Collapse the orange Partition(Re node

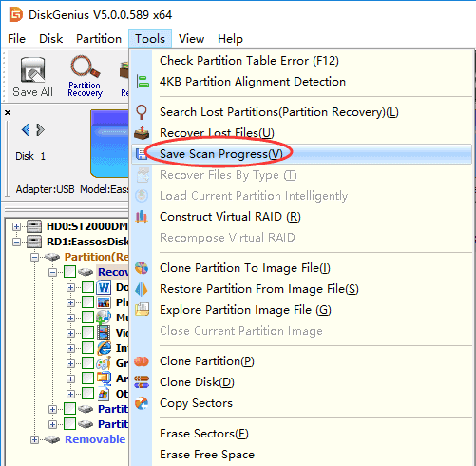click(x=34, y=257)
